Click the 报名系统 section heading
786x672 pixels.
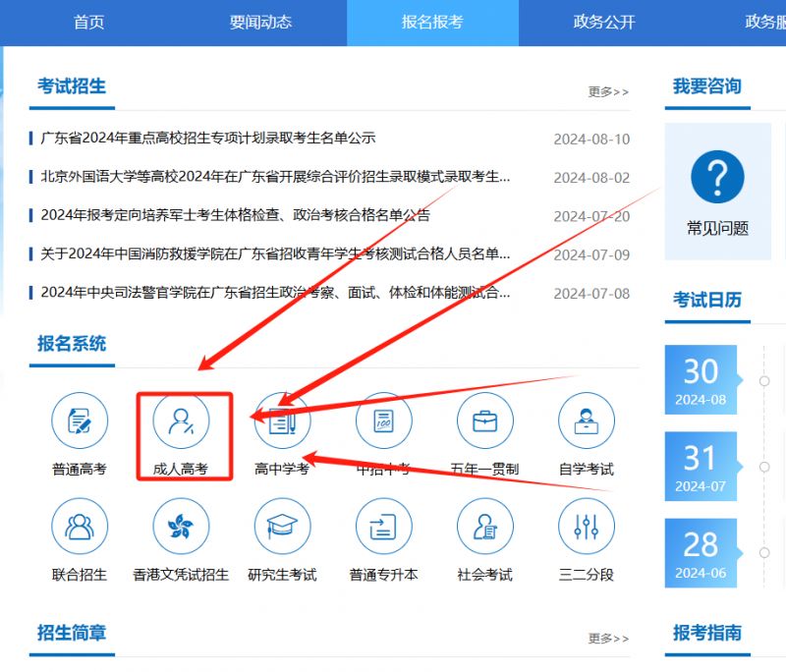(72, 344)
